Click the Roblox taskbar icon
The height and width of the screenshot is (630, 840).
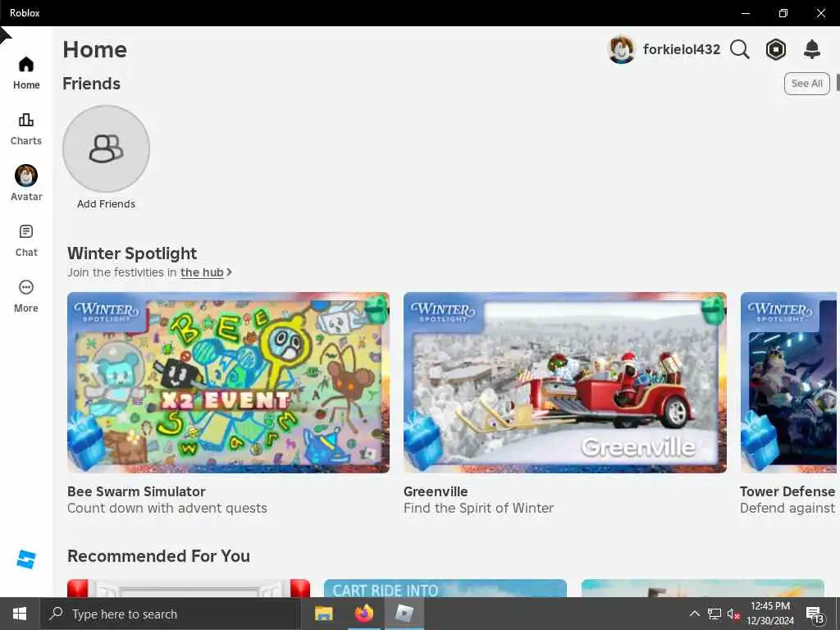404,614
